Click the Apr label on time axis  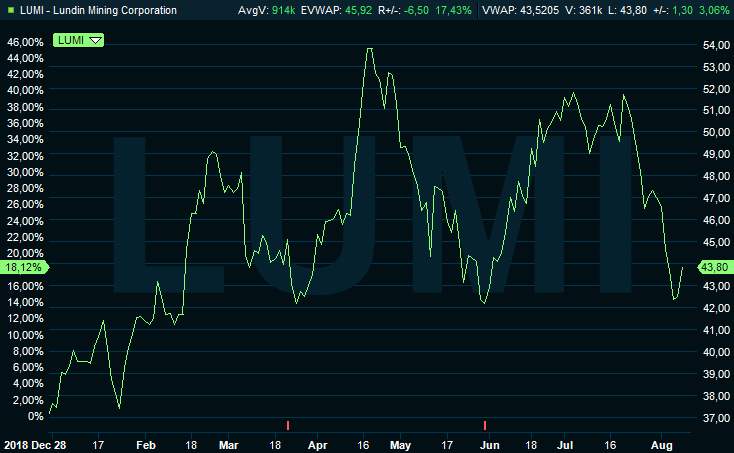[317, 445]
